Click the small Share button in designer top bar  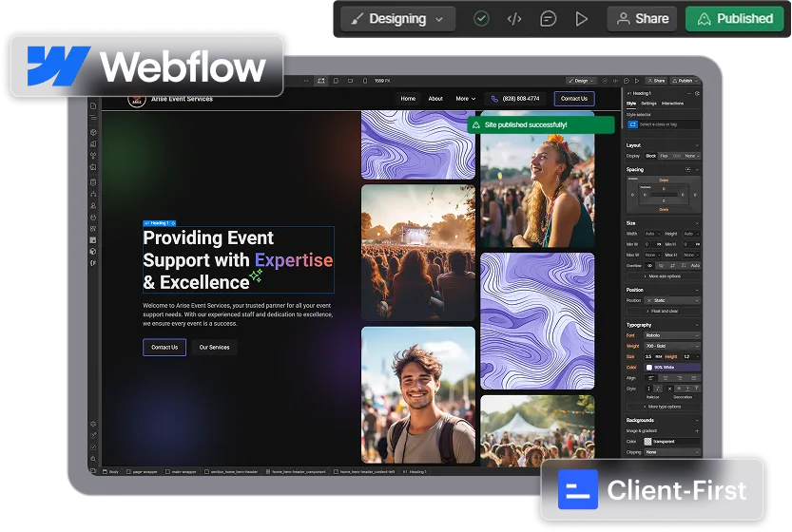point(657,81)
